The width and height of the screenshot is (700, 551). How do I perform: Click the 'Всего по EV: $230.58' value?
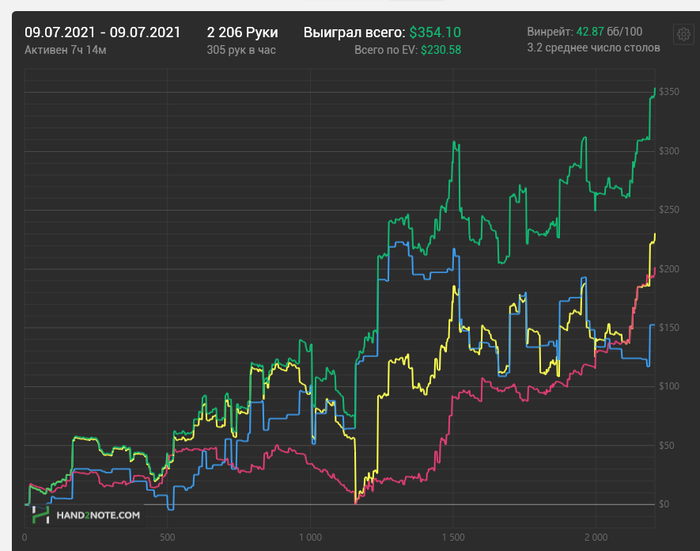tap(408, 50)
